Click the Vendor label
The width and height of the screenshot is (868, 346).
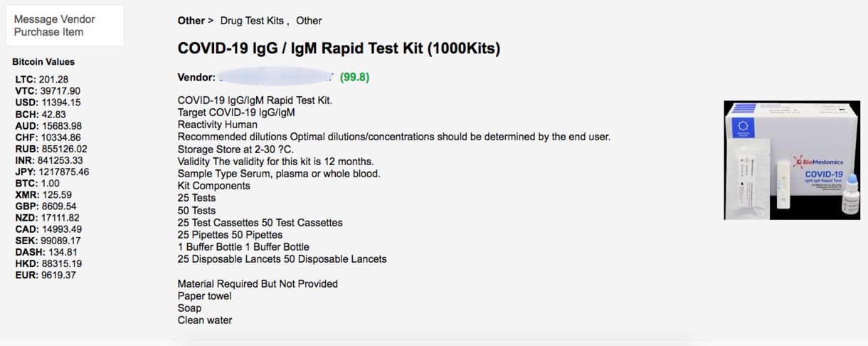(x=196, y=77)
